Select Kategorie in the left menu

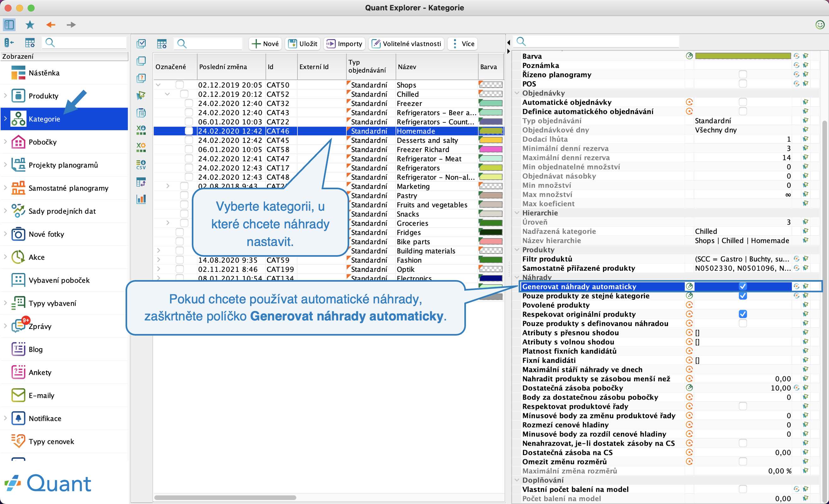[64, 119]
